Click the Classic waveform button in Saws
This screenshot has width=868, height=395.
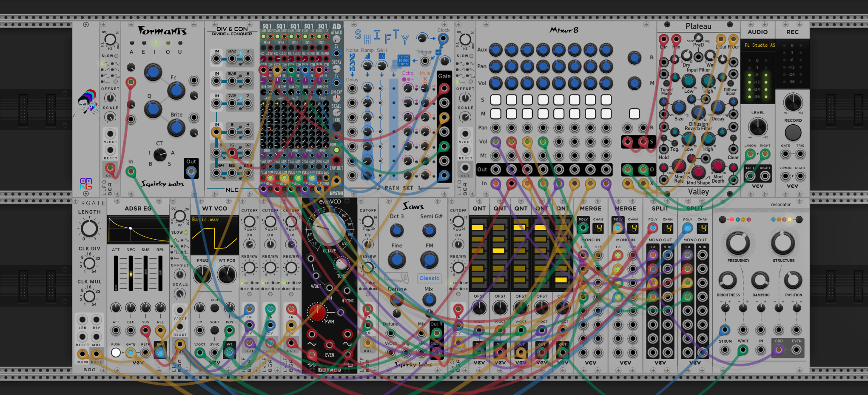pyautogui.click(x=429, y=278)
